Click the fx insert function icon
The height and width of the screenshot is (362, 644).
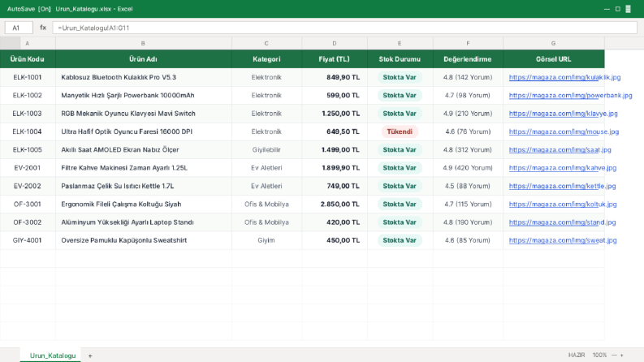pyautogui.click(x=43, y=28)
